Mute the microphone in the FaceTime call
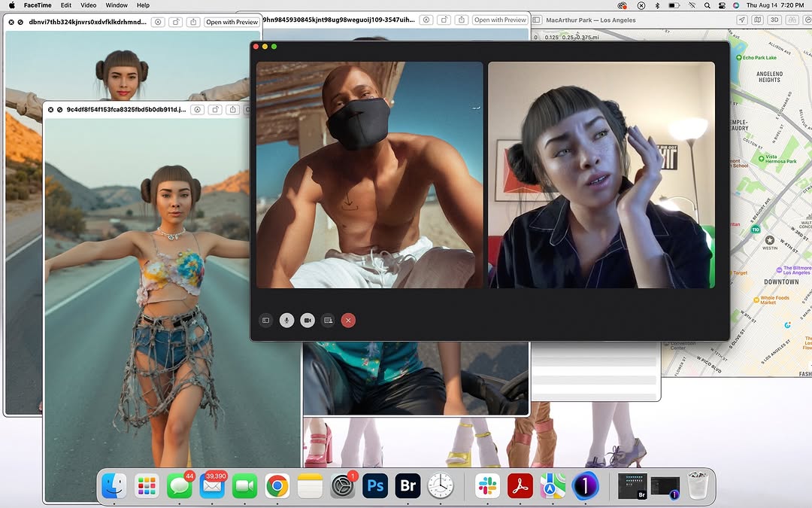 click(286, 320)
